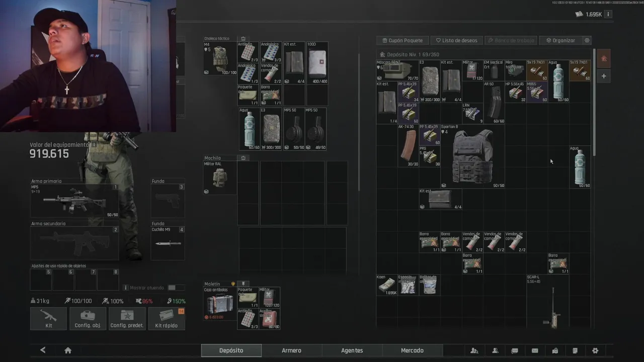
Task: Click the tactical vest unload icon
Action: point(243,39)
